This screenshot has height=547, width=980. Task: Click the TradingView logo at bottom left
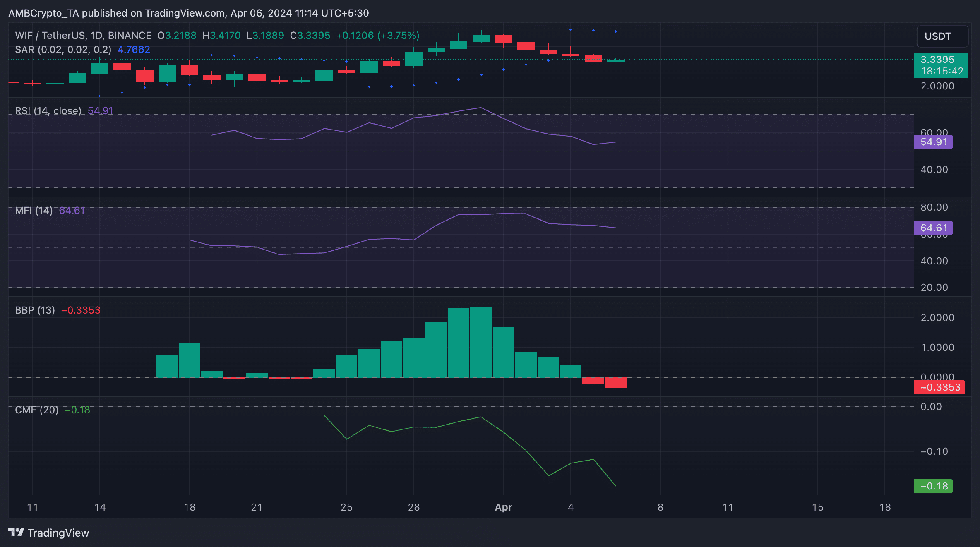click(x=49, y=533)
